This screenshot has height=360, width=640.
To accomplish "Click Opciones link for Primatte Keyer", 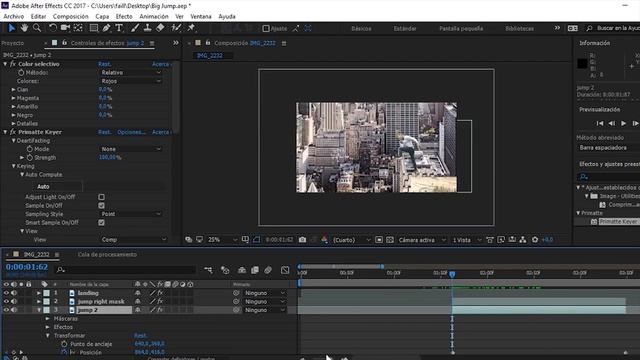I will (131, 132).
